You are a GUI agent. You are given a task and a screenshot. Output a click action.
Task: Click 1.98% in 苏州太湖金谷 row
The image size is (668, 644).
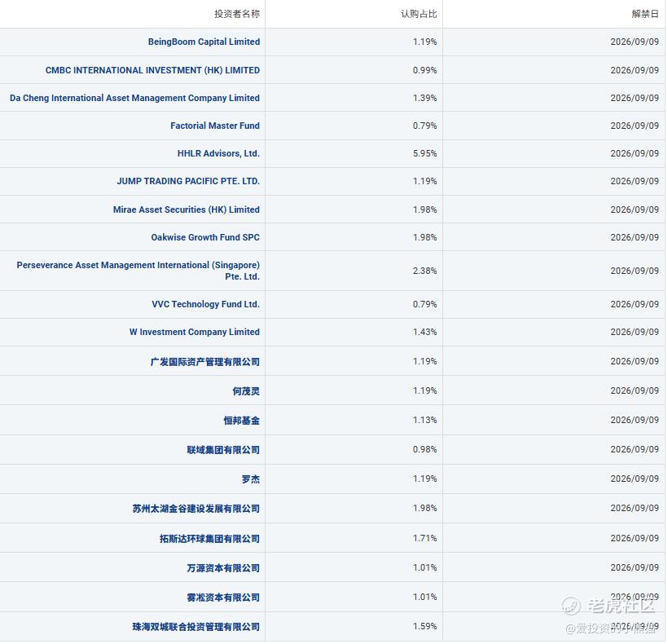point(424,508)
